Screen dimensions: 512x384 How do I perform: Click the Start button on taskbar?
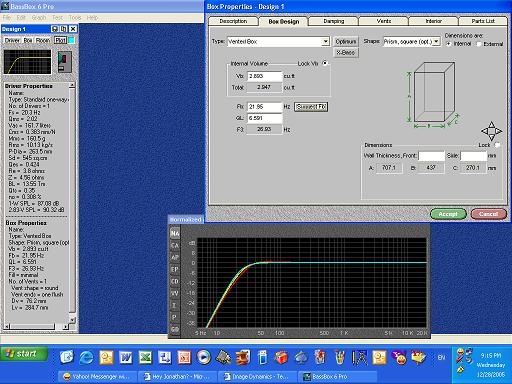coord(23,354)
